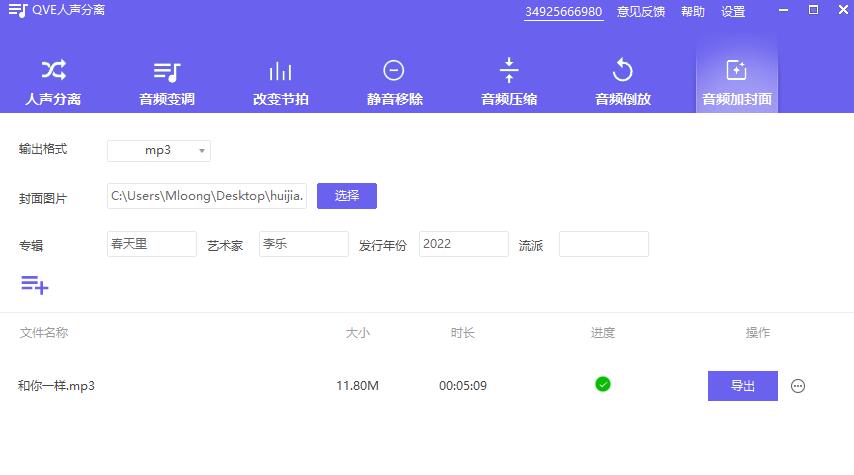Click the album name field 春天里

click(x=151, y=244)
